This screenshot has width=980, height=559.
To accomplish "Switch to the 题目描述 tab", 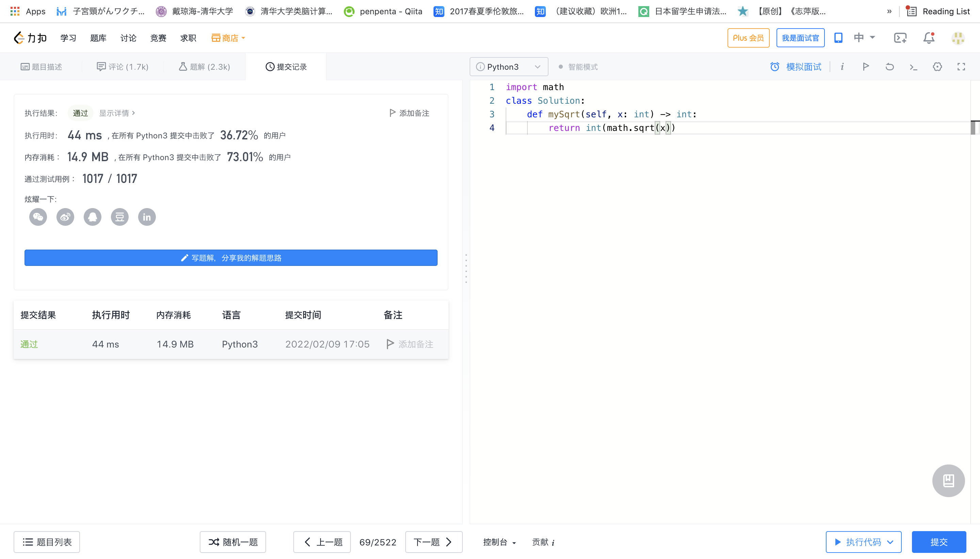I will pos(41,67).
